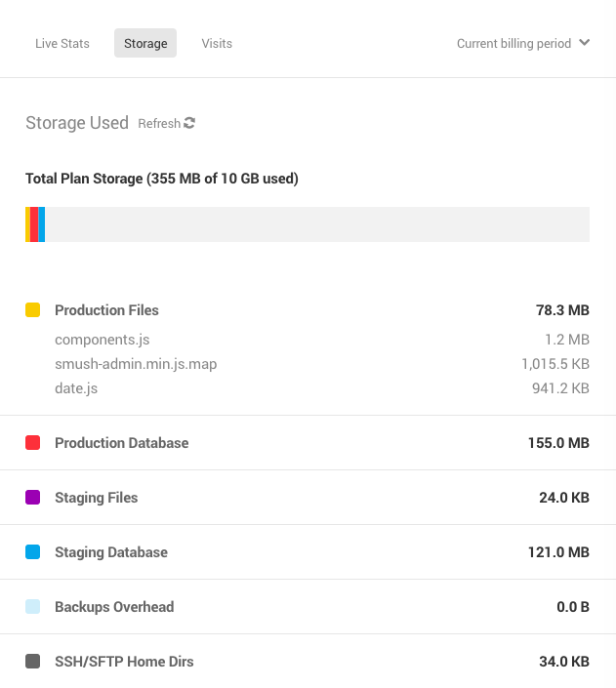The width and height of the screenshot is (616, 688).
Task: Open the Visits tab
Action: point(217,43)
